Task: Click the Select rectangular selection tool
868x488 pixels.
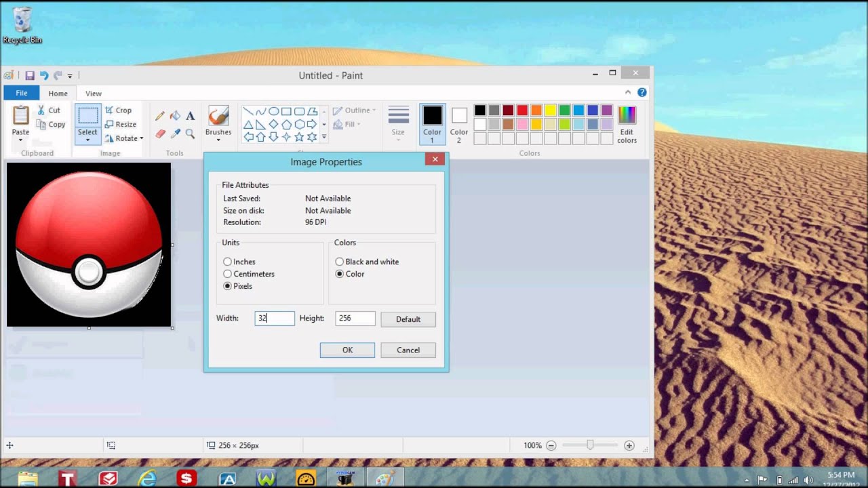Action: point(87,116)
